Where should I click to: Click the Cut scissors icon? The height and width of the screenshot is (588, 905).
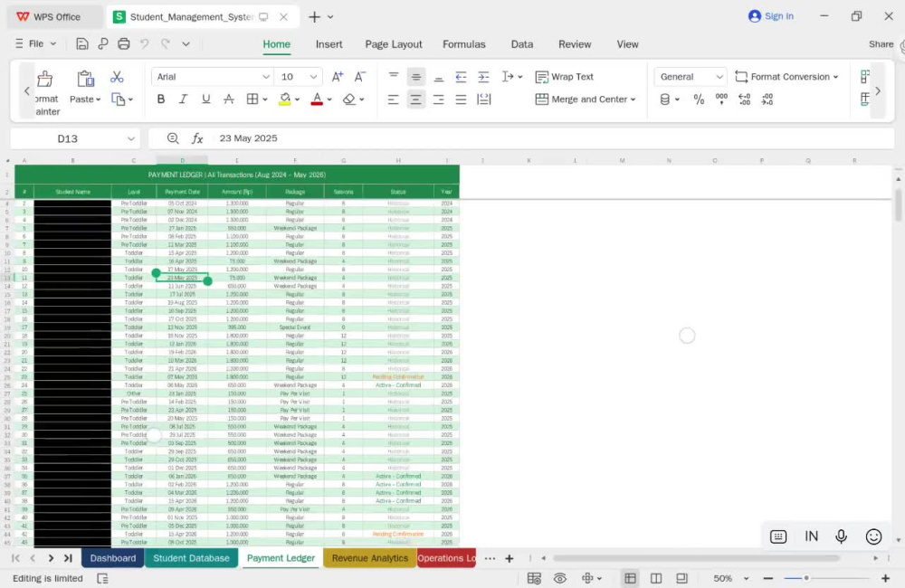click(x=117, y=77)
